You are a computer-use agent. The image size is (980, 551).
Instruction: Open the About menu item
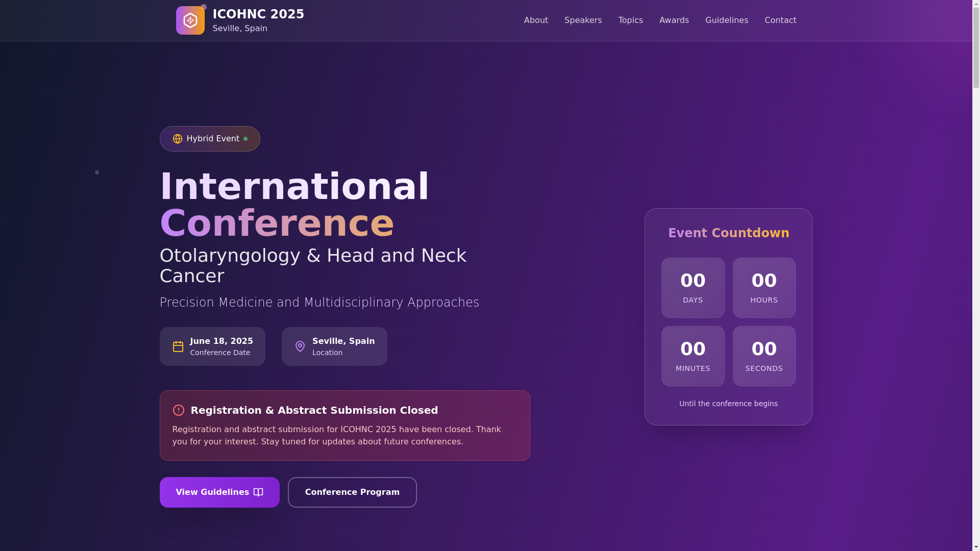pos(536,20)
